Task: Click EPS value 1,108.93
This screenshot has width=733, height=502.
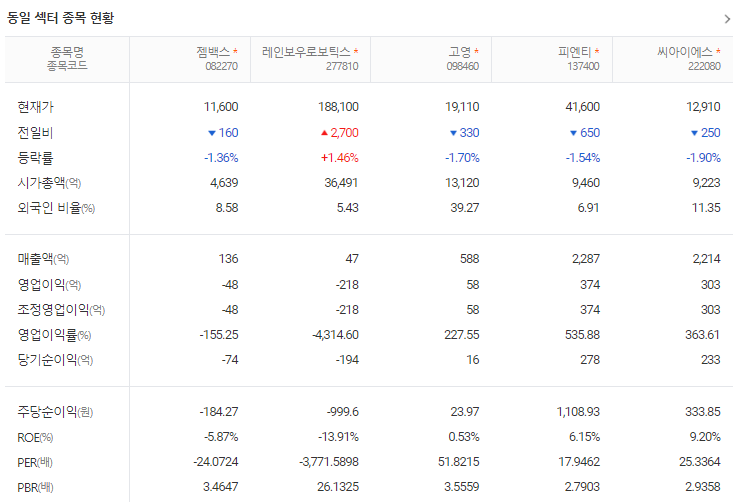Action: [x=578, y=412]
